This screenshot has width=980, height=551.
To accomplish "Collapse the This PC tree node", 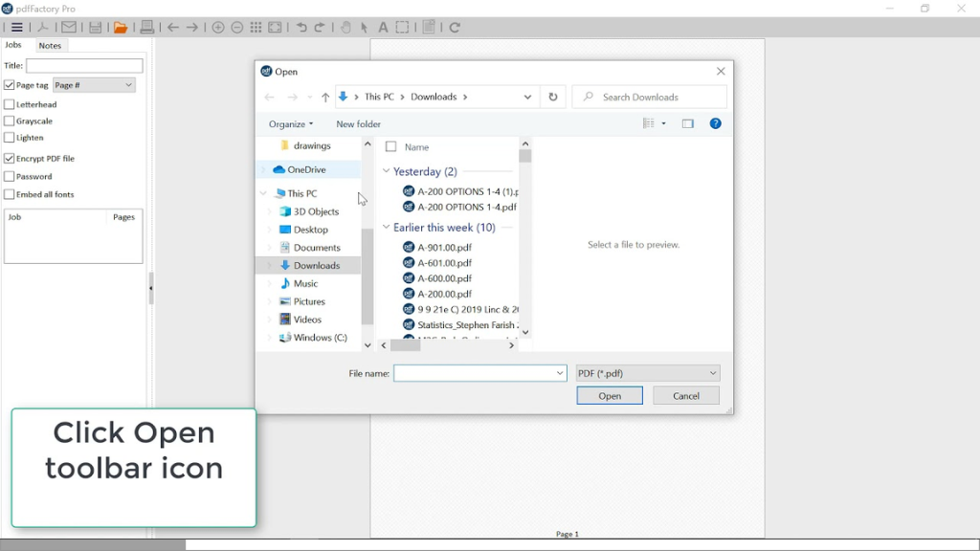I will tap(264, 193).
